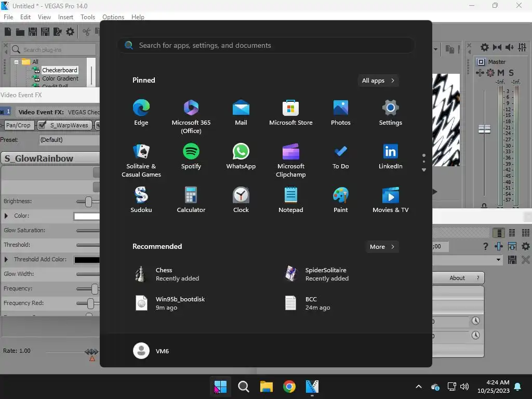Image resolution: width=532 pixels, height=399 pixels.
Task: Open the Photos app
Action: point(341,113)
